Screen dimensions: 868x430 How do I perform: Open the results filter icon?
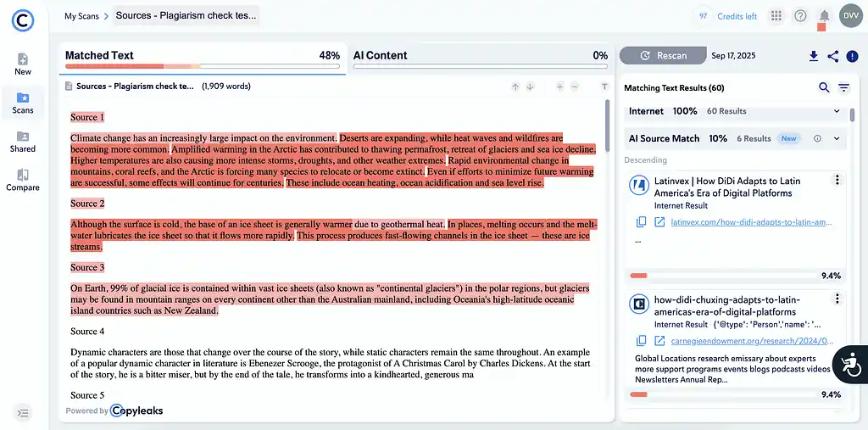click(844, 87)
